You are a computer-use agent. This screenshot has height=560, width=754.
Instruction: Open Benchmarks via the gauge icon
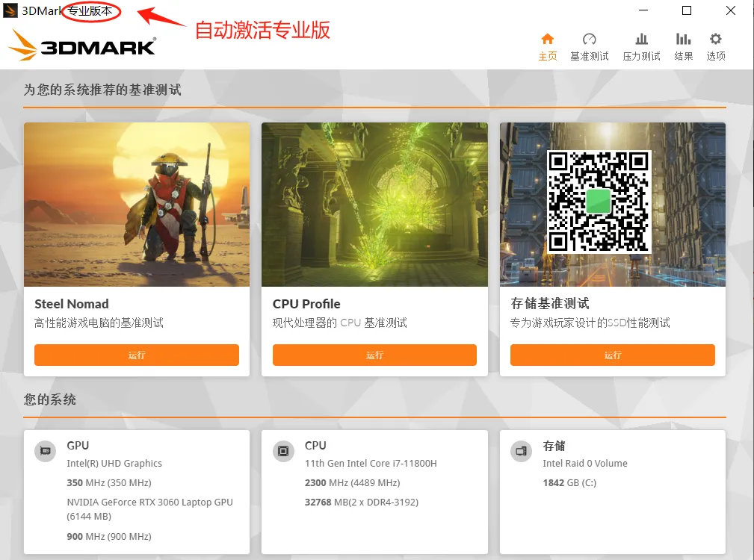pyautogui.click(x=589, y=39)
